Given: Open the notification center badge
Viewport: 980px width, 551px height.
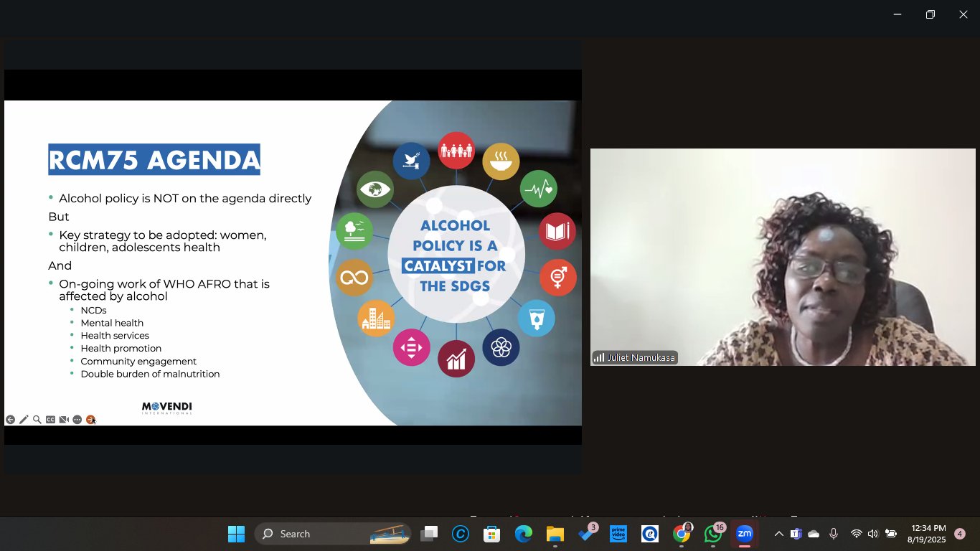Looking at the screenshot, I should click(960, 534).
